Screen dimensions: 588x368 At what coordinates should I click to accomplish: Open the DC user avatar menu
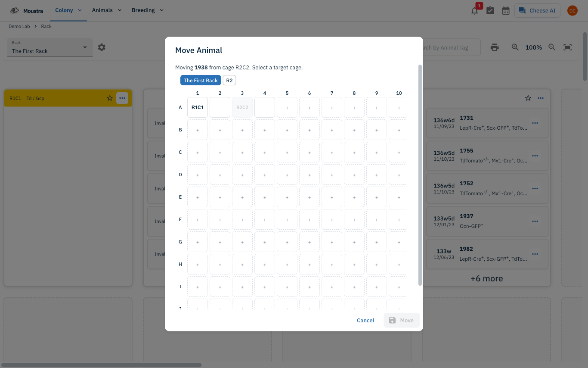[572, 11]
